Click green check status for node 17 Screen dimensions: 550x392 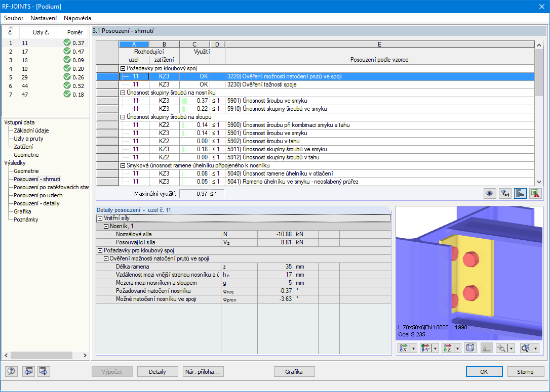click(67, 51)
